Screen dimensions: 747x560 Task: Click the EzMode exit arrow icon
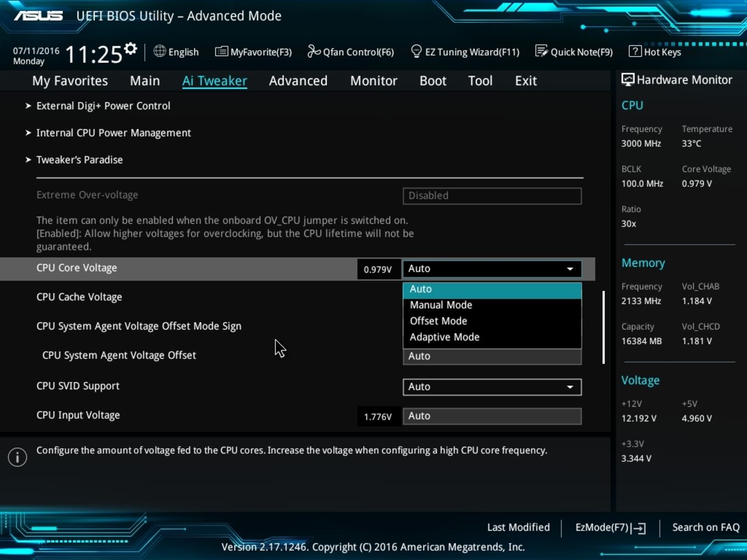coord(638,528)
